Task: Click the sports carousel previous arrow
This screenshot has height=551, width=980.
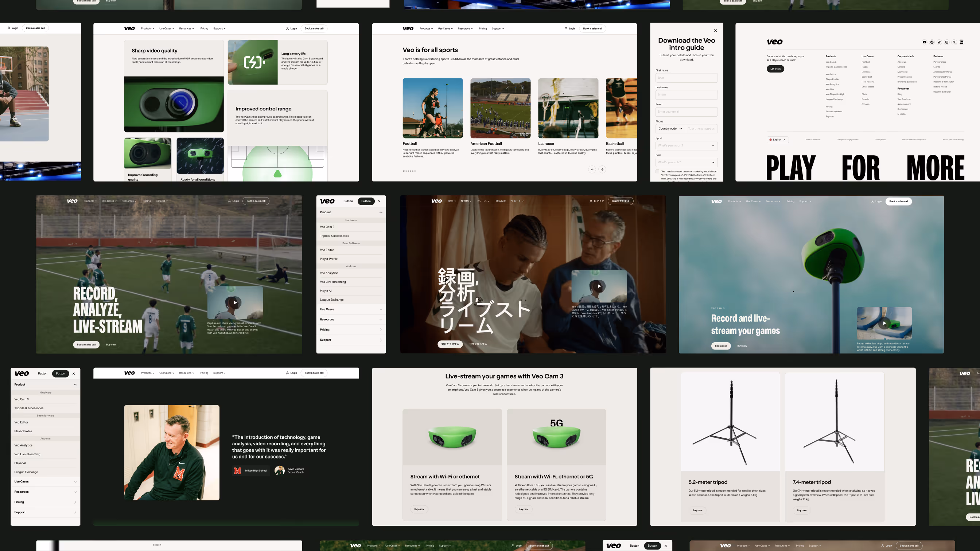Action: [592, 169]
